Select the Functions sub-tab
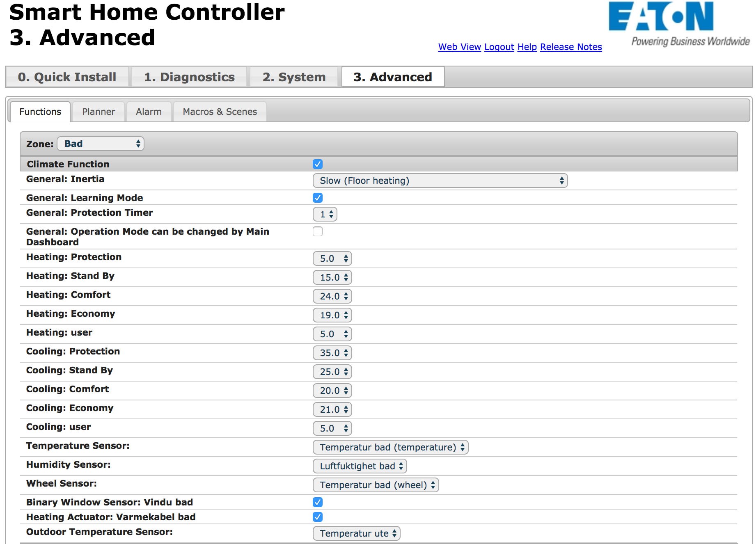 [x=40, y=112]
